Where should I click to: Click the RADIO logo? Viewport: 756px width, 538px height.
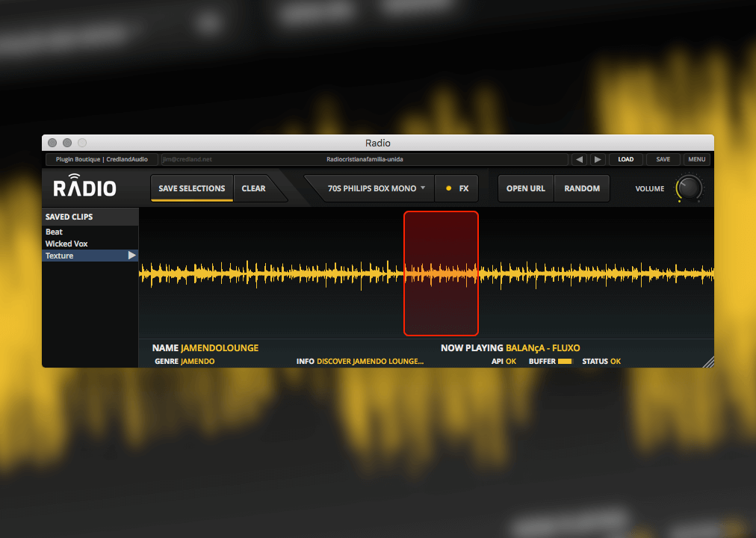click(84, 188)
